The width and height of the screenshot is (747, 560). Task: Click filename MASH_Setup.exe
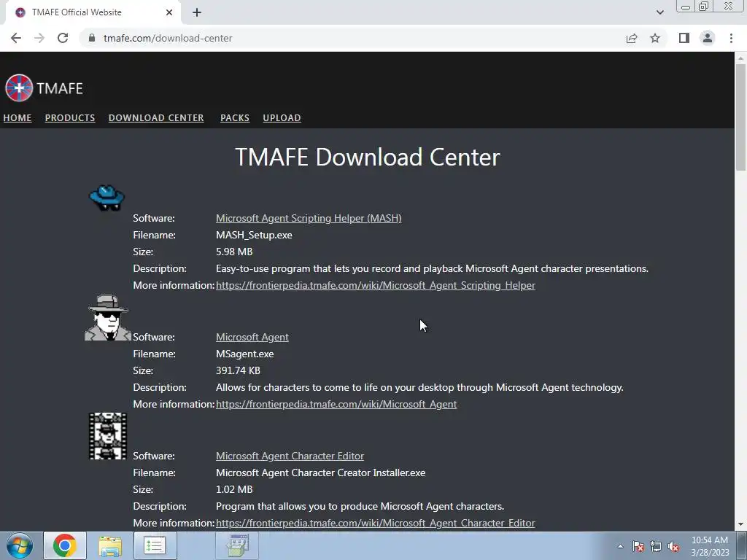point(254,236)
